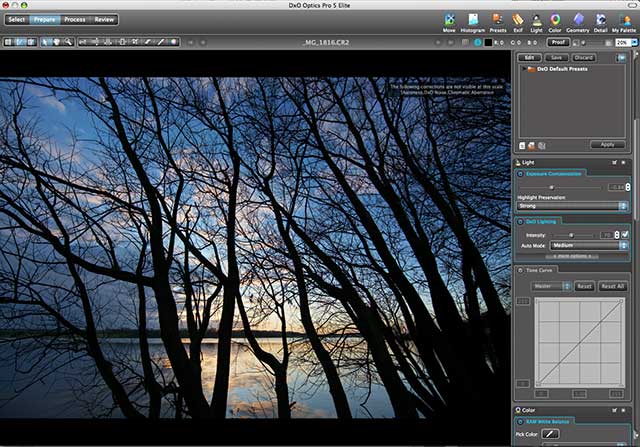This screenshot has height=447, width=640.
Task: Expand the DxO Default Presets folder
Action: (x=524, y=69)
